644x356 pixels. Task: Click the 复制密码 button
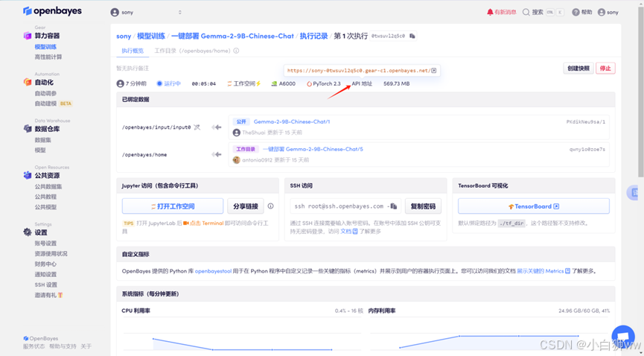click(423, 206)
